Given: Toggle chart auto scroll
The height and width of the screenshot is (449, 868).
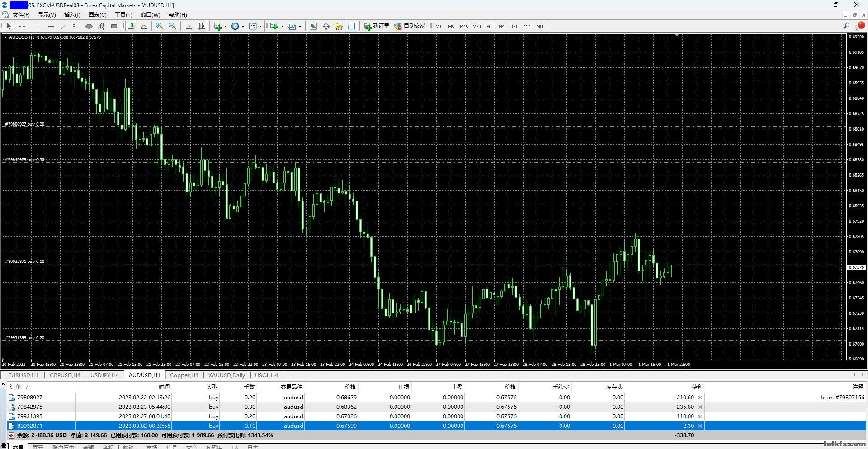Looking at the screenshot, I should 189,26.
